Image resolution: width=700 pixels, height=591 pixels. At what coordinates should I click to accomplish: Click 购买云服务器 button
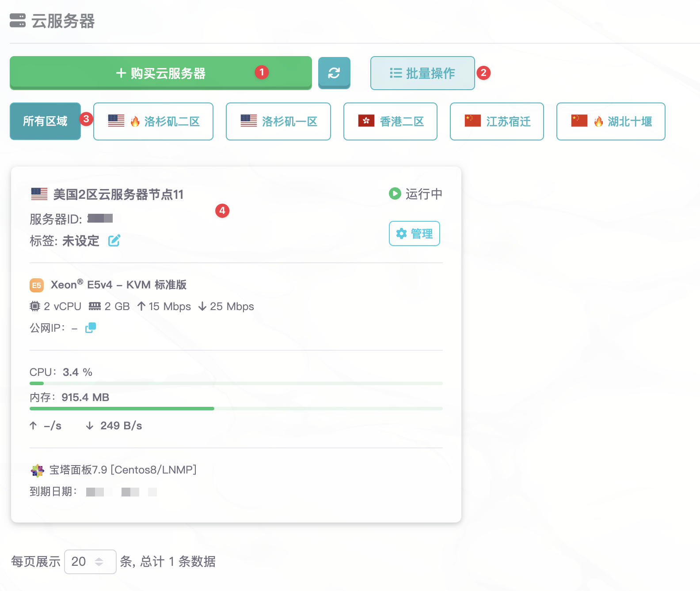(161, 73)
